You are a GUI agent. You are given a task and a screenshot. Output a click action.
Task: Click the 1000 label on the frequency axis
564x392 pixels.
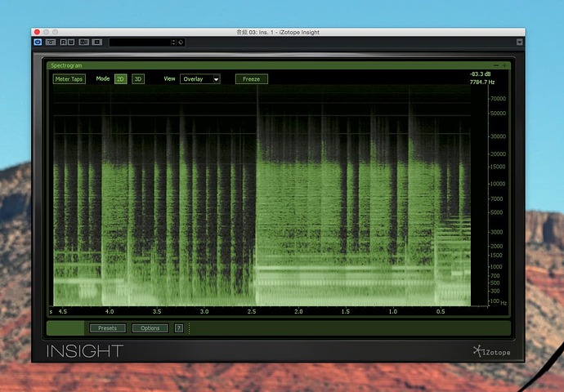496,266
